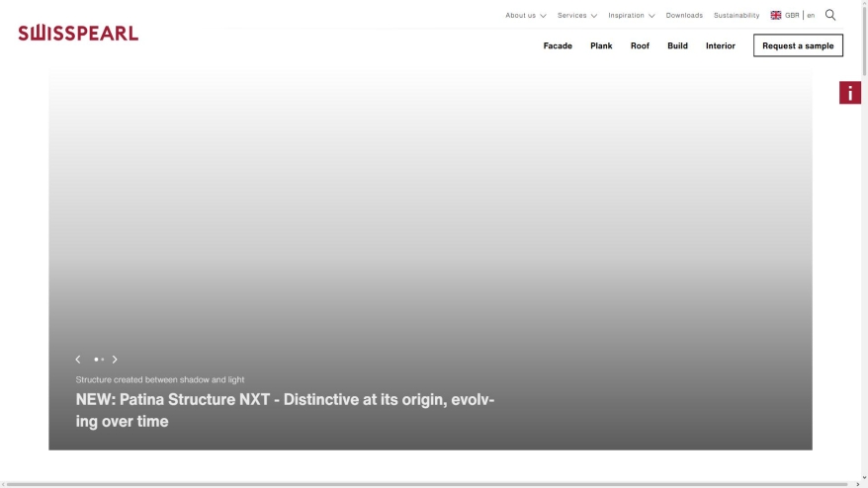Click the Swisspearl logo
This screenshot has width=868, height=488.
point(78,34)
